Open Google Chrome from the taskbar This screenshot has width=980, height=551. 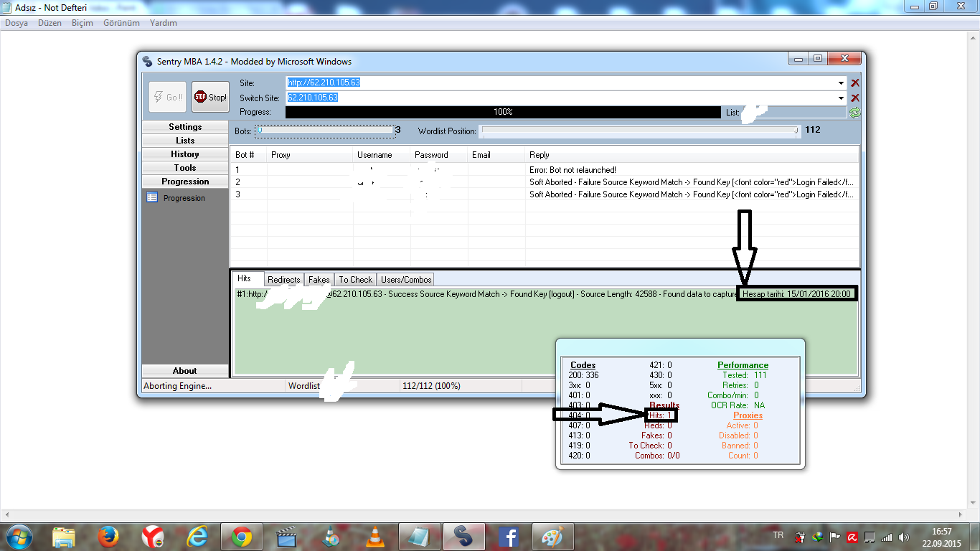click(x=242, y=536)
